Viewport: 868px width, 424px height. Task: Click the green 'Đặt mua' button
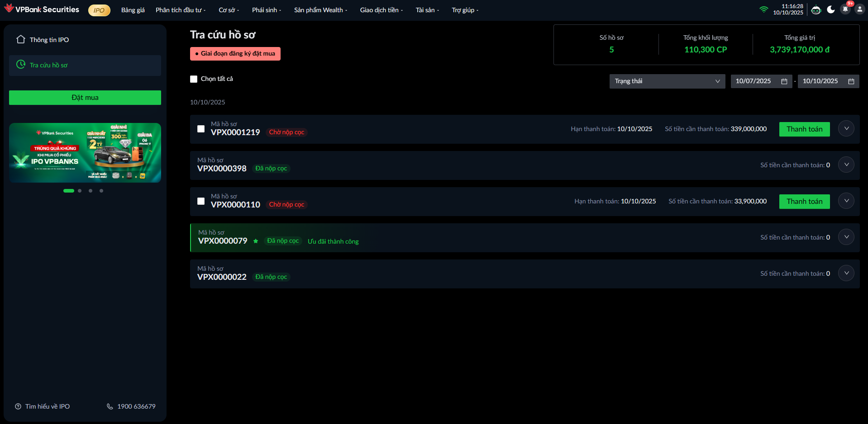pyautogui.click(x=85, y=98)
